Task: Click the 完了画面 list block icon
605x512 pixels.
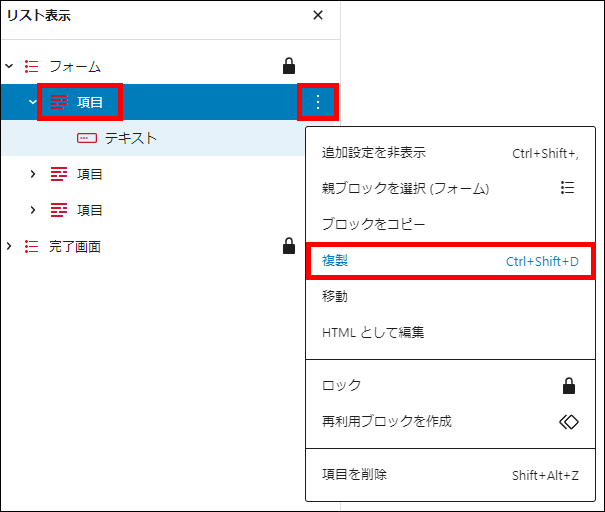Action: pyautogui.click(x=32, y=246)
